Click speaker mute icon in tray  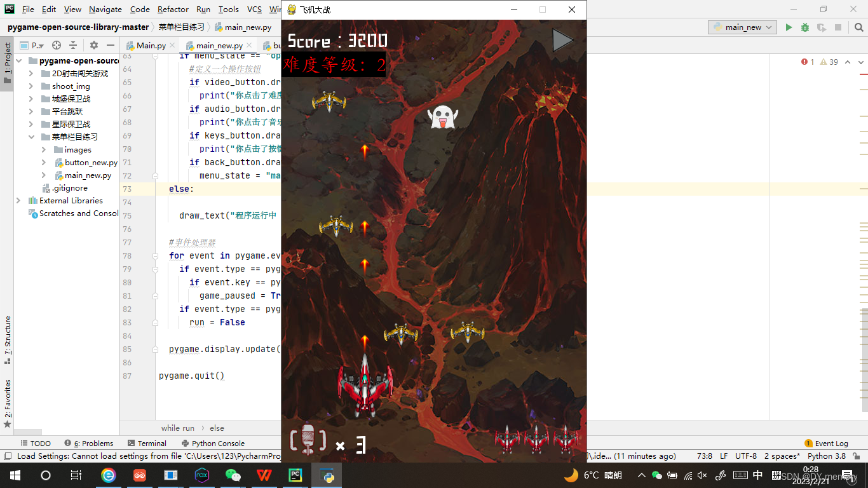point(703,475)
